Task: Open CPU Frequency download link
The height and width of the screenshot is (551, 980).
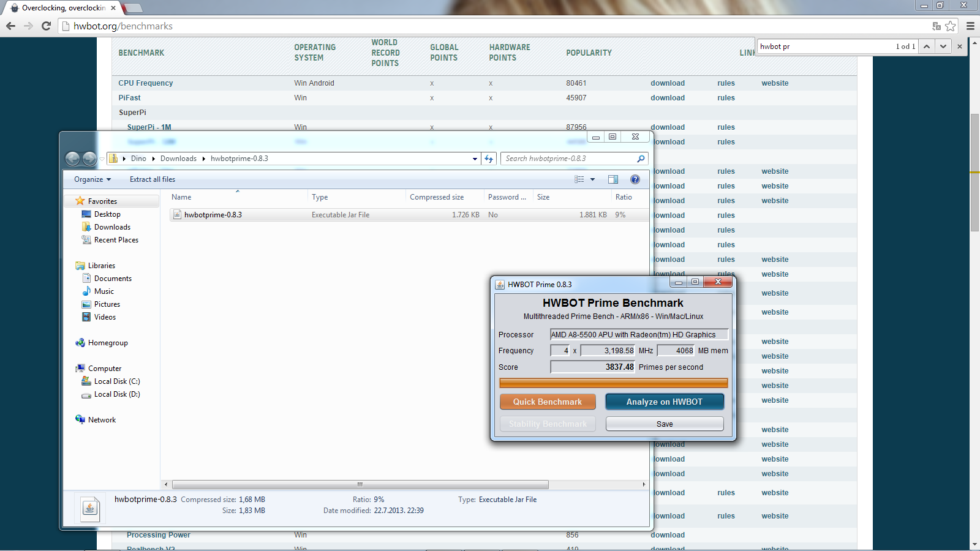Action: 668,83
